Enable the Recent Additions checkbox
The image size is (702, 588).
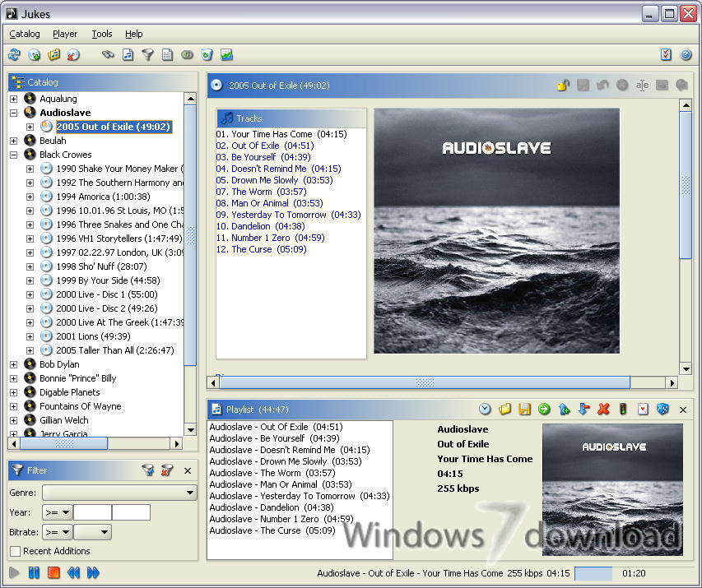click(15, 551)
